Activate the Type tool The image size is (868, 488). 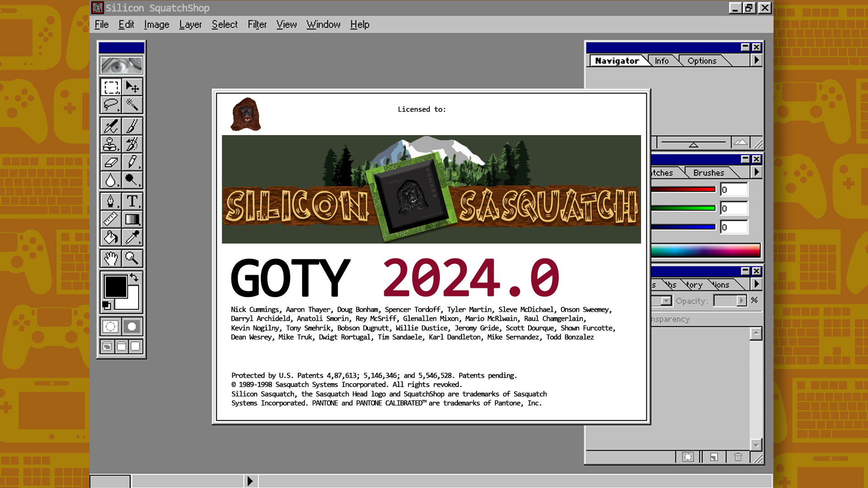132,201
